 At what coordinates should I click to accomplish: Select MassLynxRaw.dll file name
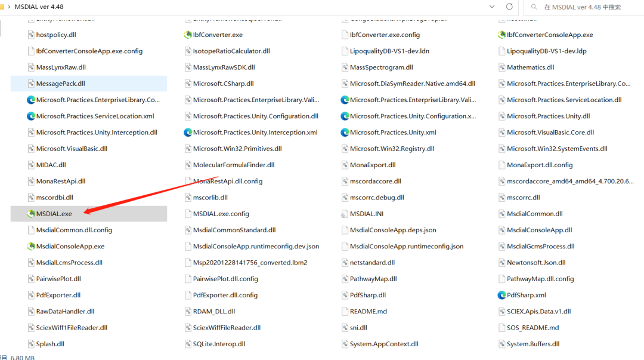coord(61,67)
